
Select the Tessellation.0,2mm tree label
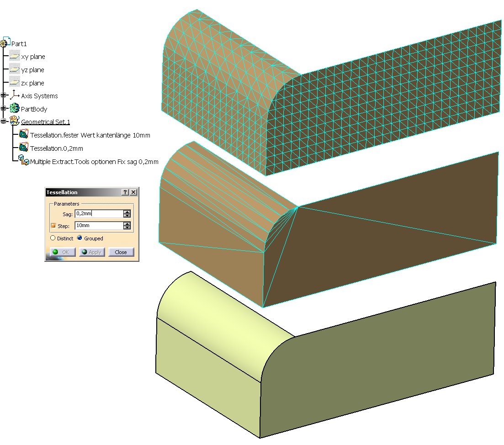tap(57, 148)
